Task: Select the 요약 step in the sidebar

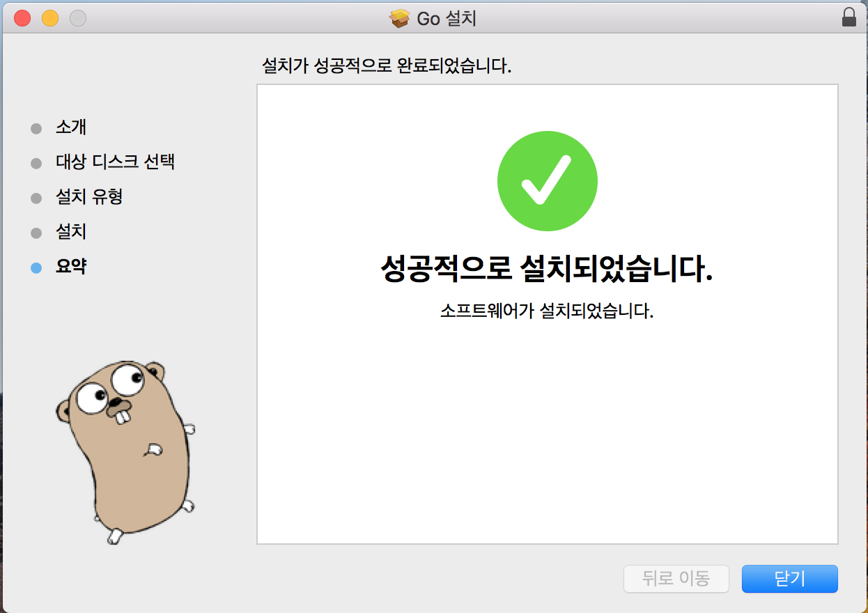Action: pyautogui.click(x=71, y=267)
